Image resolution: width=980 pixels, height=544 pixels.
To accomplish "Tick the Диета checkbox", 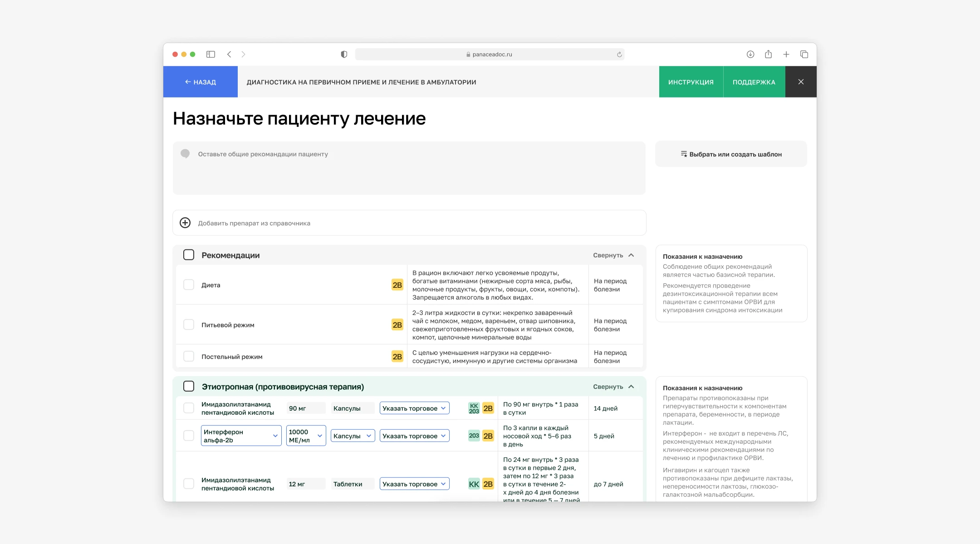I will pos(189,285).
